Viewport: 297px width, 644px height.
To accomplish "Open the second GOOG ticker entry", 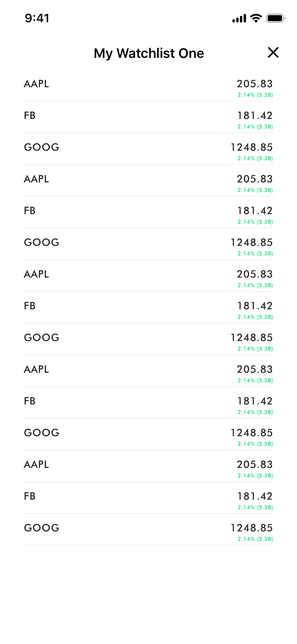I will click(42, 243).
